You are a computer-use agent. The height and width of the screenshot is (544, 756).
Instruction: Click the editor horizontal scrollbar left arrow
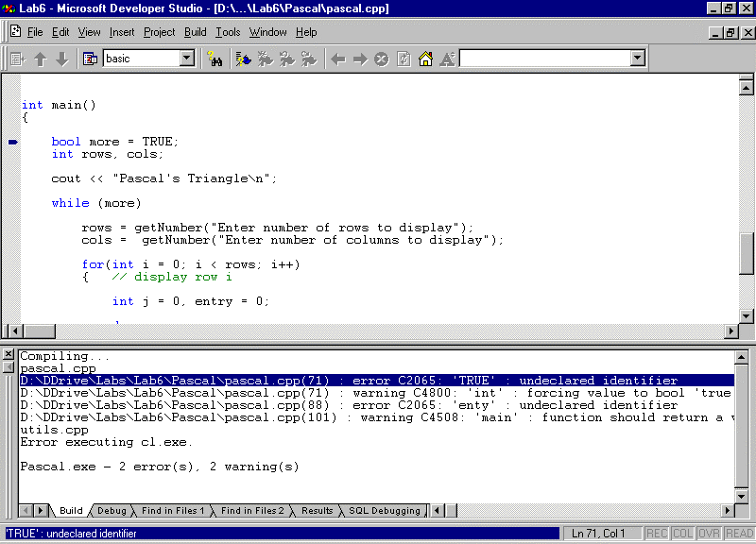(x=15, y=331)
